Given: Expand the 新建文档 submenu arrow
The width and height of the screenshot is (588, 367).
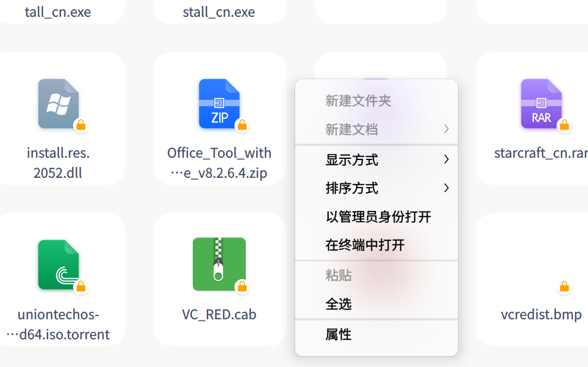Looking at the screenshot, I should coord(446,129).
